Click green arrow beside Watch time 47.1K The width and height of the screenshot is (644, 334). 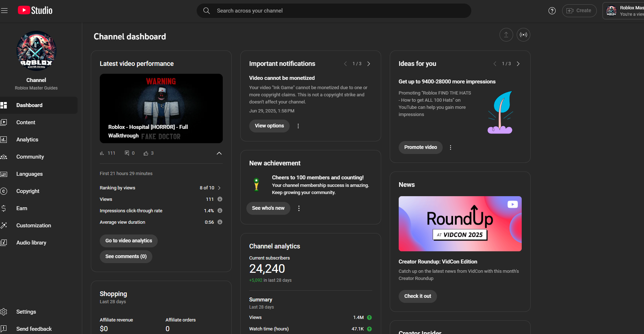point(369,329)
